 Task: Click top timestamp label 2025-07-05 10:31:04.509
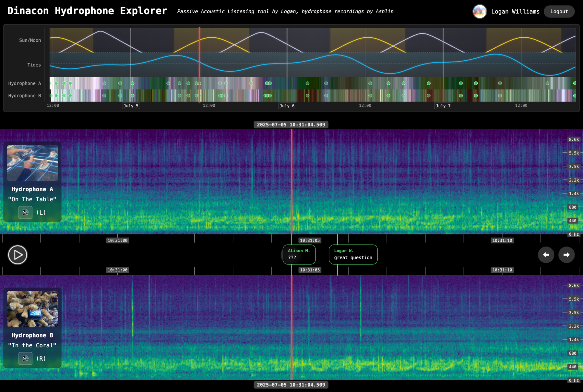(291, 125)
